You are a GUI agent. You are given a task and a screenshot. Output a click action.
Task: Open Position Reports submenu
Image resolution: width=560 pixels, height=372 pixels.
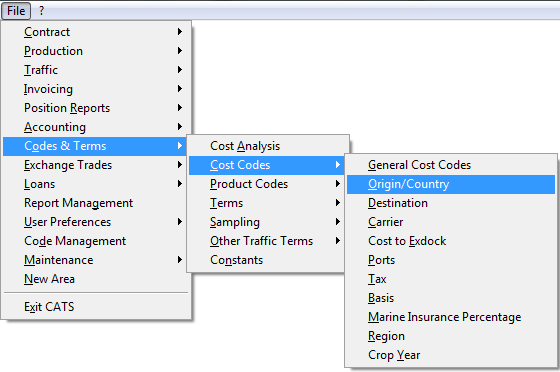[95, 108]
